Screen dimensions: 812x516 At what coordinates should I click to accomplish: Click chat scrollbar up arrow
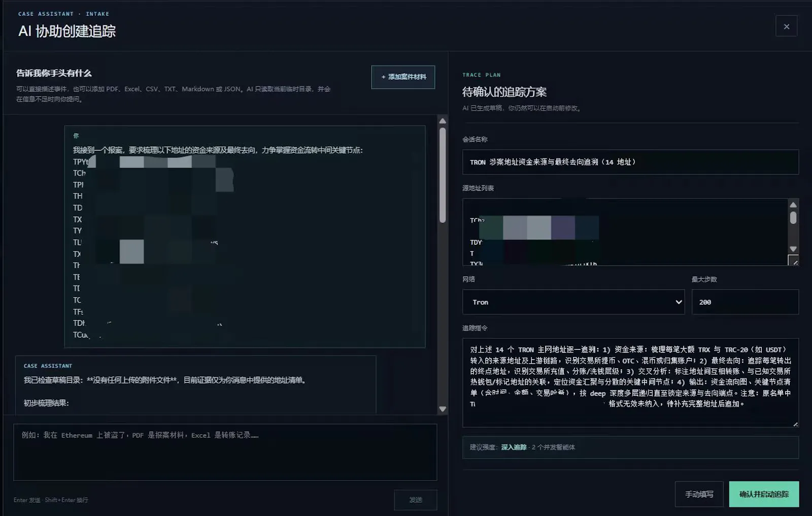(x=443, y=121)
